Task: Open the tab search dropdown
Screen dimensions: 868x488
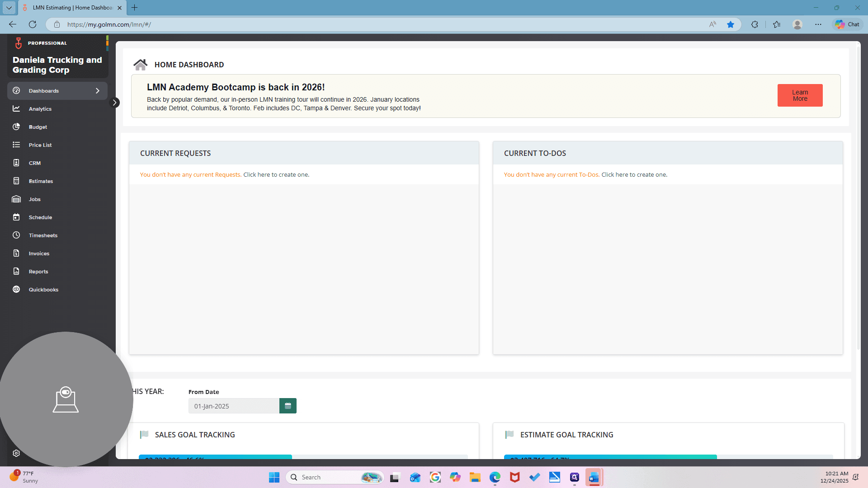Action: 9,8
